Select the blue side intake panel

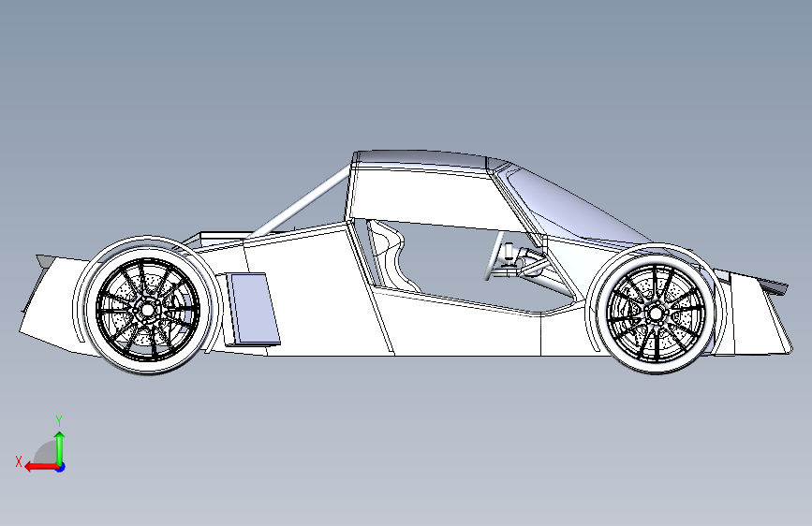click(x=254, y=309)
